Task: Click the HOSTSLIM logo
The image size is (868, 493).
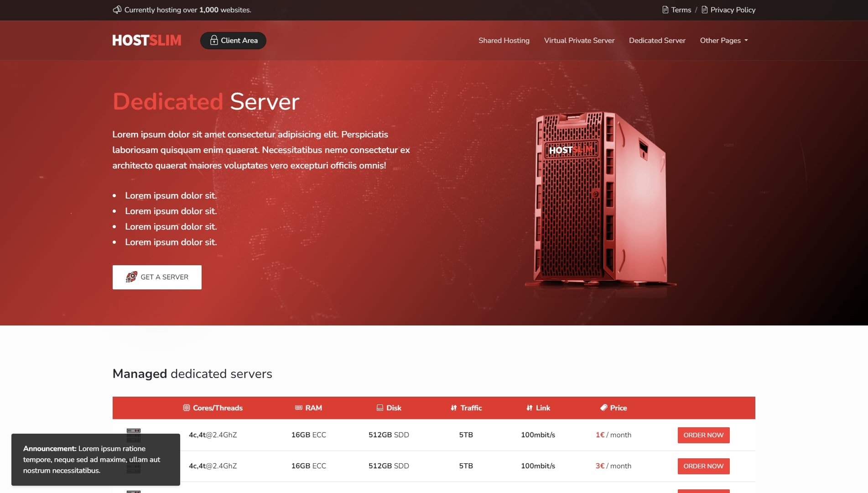Action: (147, 41)
